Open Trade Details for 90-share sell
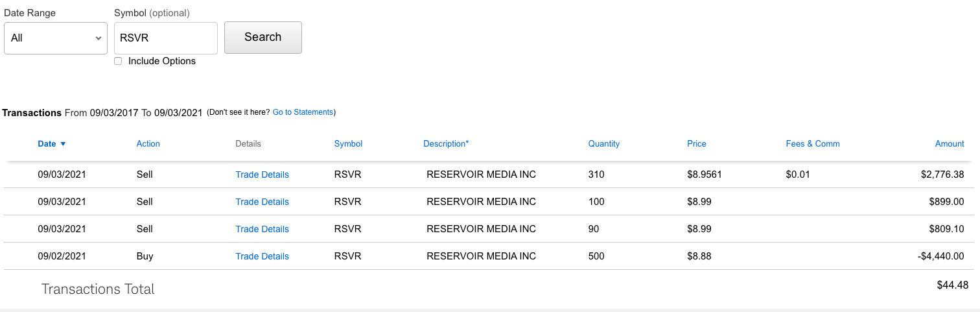The height and width of the screenshot is (312, 980). 262,229
